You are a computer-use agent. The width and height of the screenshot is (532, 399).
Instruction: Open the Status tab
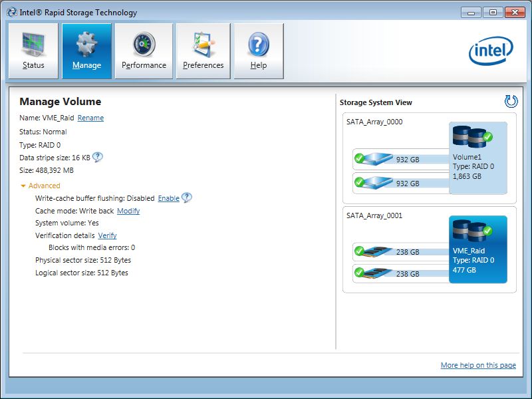pos(33,51)
